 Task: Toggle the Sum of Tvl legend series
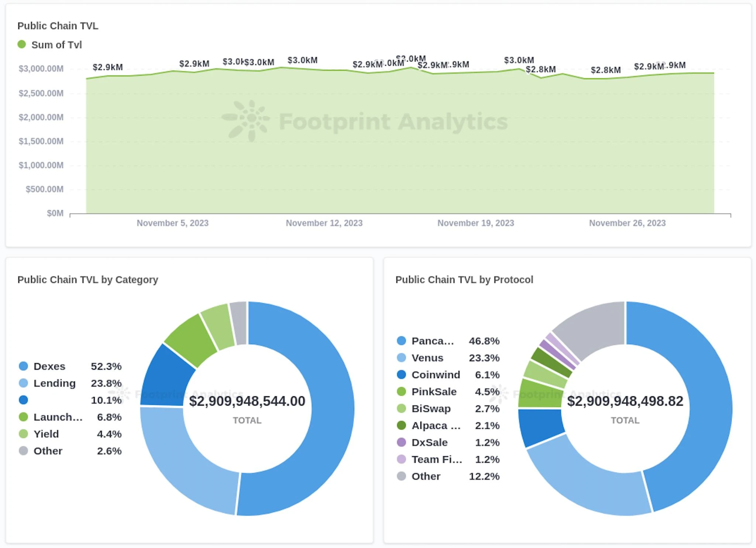pyautogui.click(x=56, y=45)
